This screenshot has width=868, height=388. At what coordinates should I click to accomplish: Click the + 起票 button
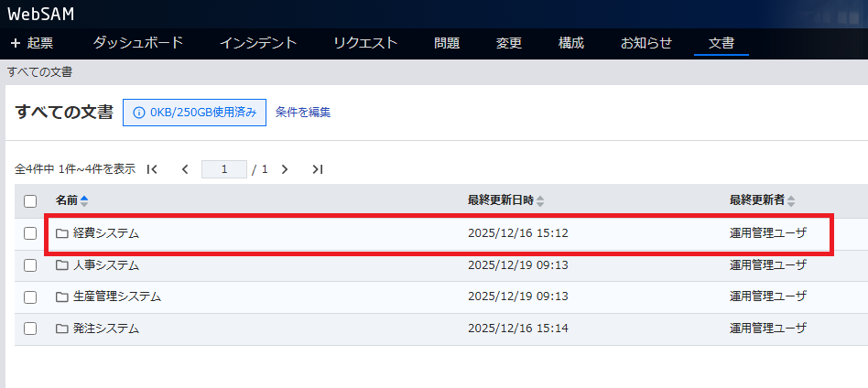pyautogui.click(x=32, y=43)
